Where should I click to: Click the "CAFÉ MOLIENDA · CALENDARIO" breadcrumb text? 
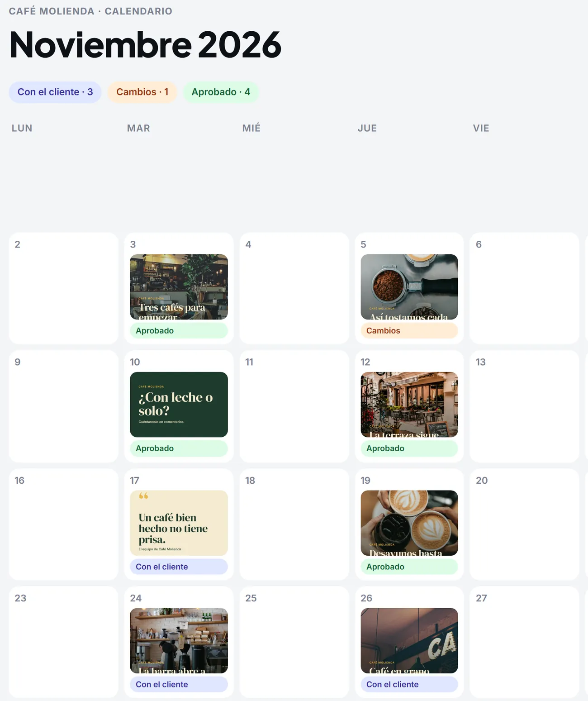pos(90,11)
